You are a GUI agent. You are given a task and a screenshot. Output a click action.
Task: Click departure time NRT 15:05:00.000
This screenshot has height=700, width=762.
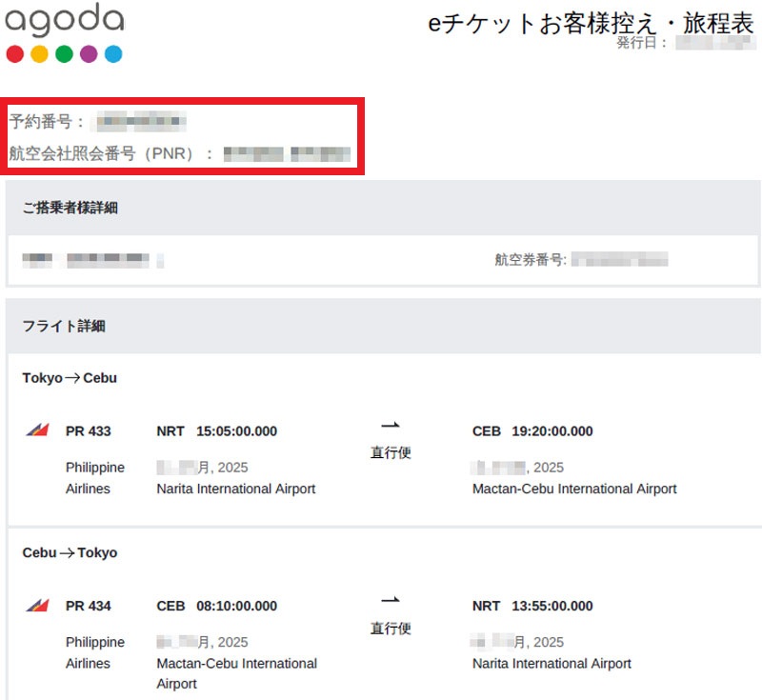coord(217,430)
